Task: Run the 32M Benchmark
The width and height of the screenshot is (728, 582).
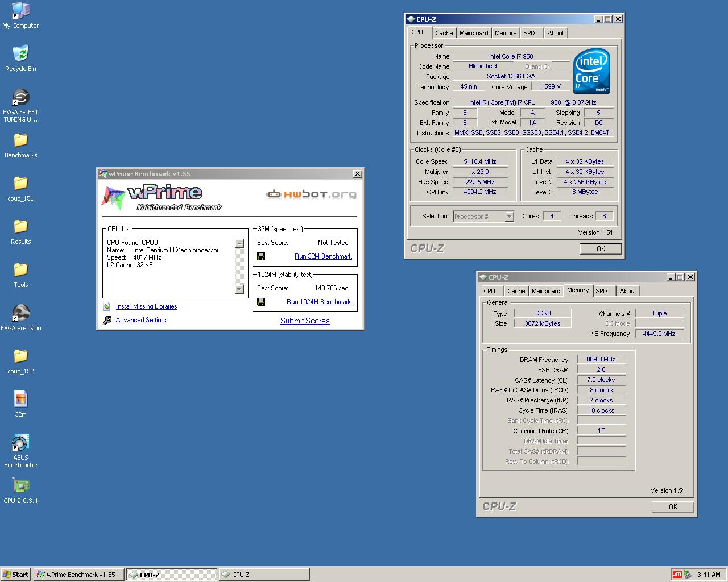Action: pos(323,256)
